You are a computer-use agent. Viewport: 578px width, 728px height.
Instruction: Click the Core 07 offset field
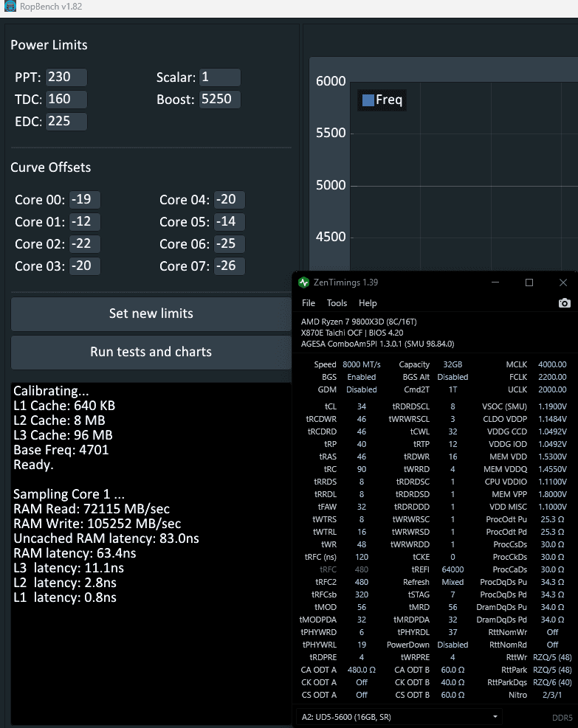tap(229, 266)
